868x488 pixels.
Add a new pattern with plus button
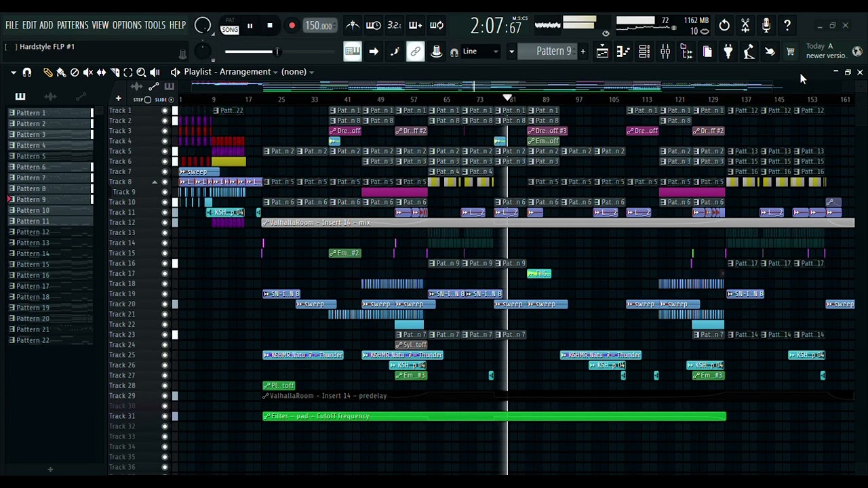pyautogui.click(x=583, y=52)
